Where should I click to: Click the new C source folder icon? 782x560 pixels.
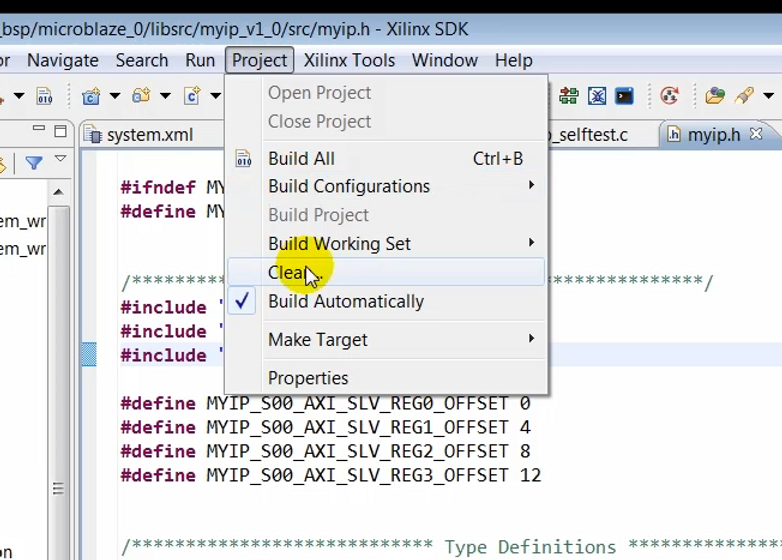(141, 97)
